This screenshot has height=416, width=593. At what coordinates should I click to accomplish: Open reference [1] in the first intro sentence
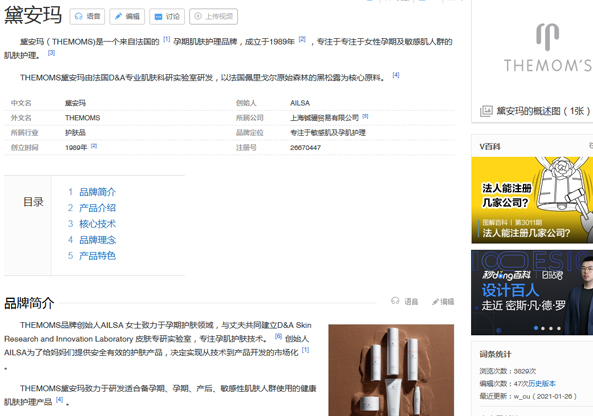(166, 39)
